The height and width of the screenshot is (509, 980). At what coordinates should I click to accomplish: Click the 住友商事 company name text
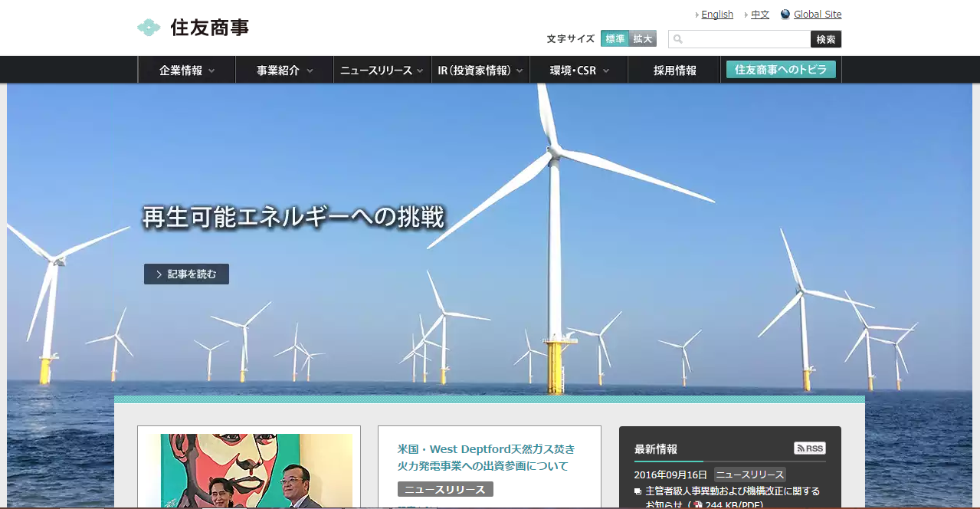(x=209, y=28)
